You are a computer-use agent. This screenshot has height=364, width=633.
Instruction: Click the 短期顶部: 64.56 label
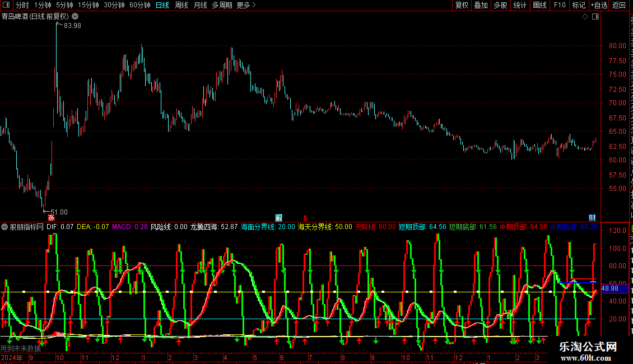click(x=423, y=227)
